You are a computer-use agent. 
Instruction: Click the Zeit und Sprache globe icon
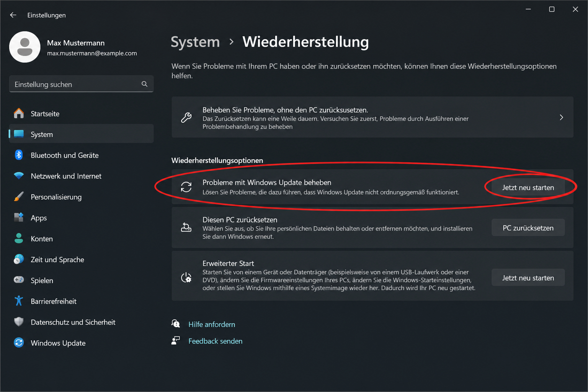click(x=19, y=259)
